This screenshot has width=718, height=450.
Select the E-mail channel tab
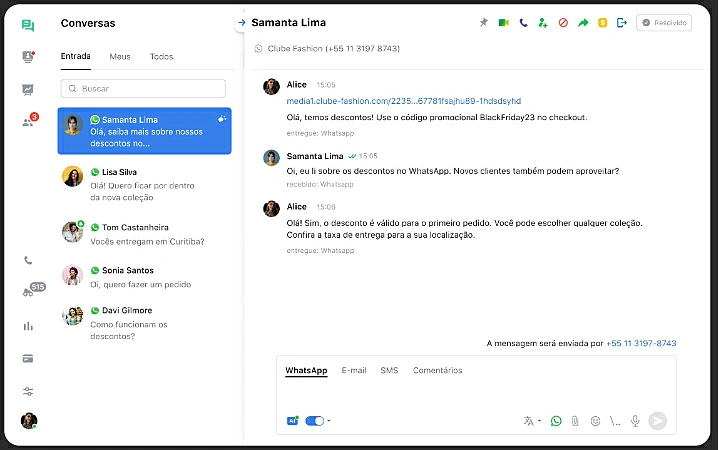(354, 370)
